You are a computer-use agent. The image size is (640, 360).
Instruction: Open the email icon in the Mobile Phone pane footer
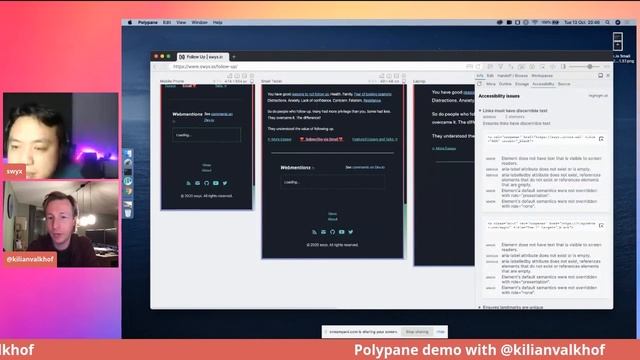pyautogui.click(x=198, y=183)
